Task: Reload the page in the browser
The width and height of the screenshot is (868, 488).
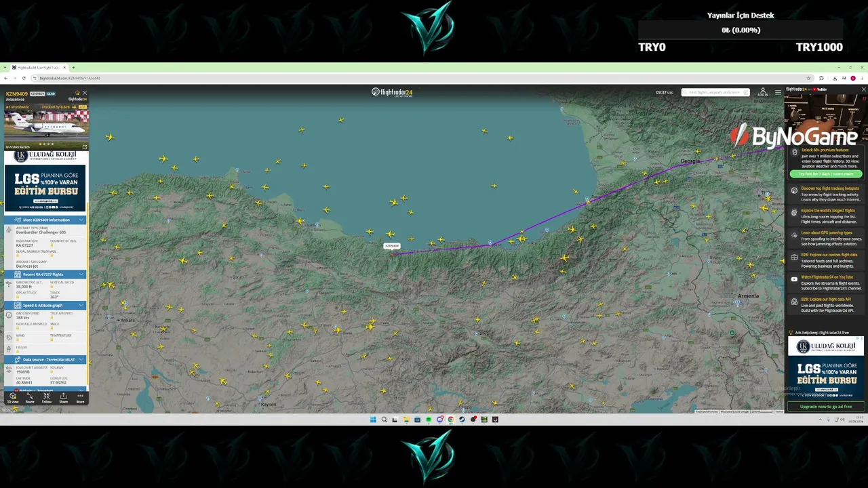Action: 24,78
